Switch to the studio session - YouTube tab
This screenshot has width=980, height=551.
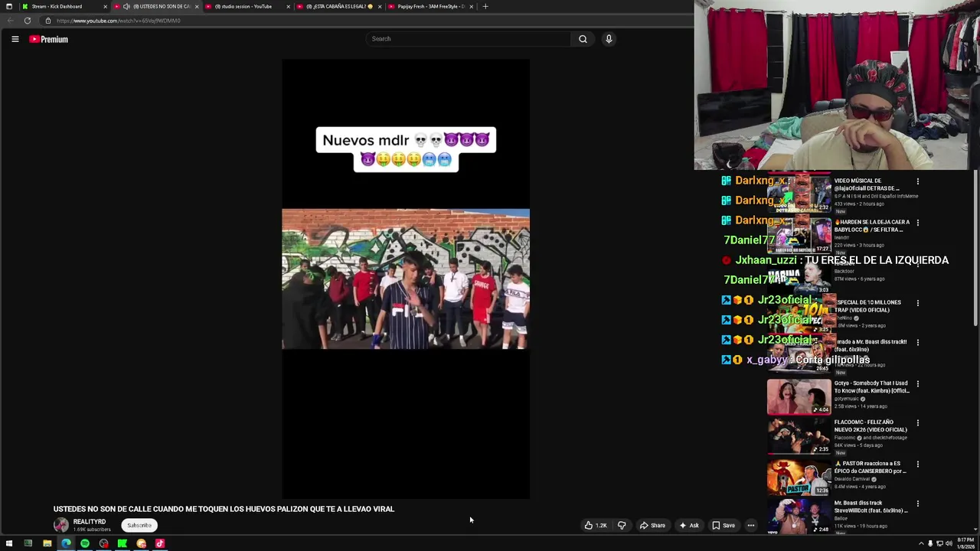246,6
